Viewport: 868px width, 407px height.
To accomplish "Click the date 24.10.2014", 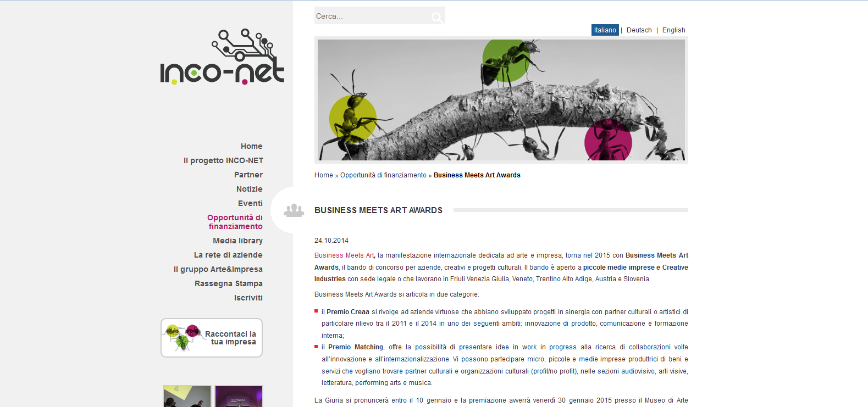I will pyautogui.click(x=331, y=241).
